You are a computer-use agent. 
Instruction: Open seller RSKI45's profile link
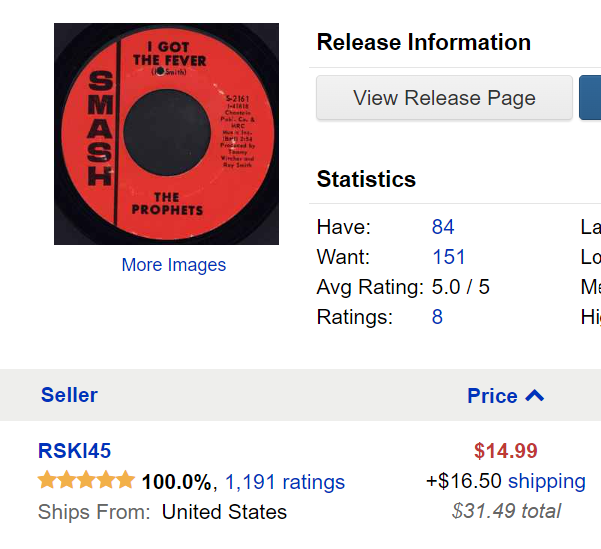pos(74,450)
